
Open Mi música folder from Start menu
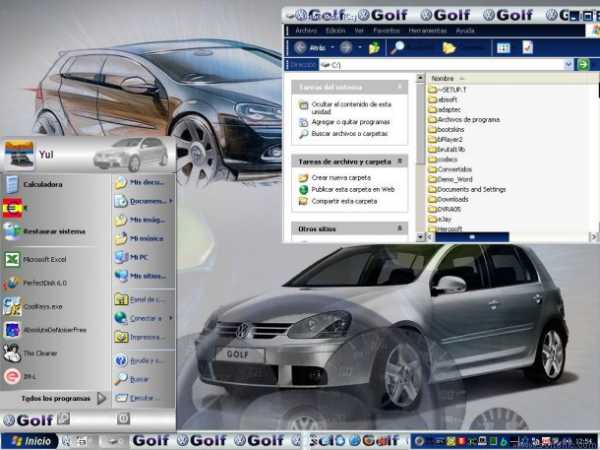(x=139, y=238)
